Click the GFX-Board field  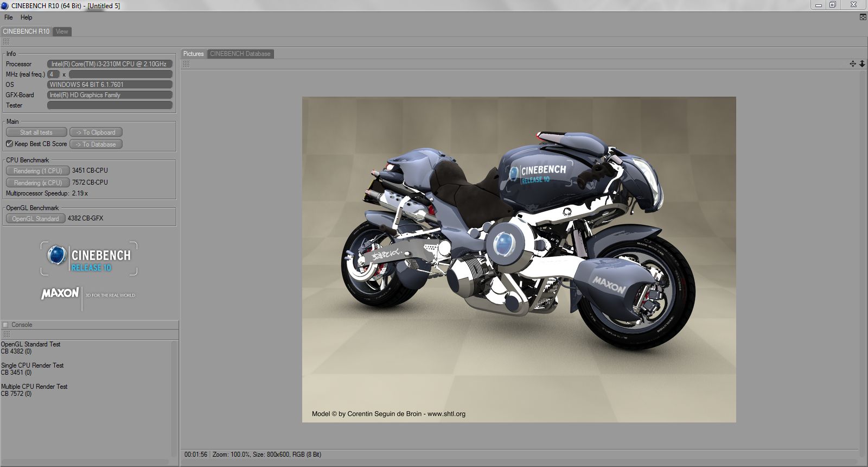click(110, 95)
